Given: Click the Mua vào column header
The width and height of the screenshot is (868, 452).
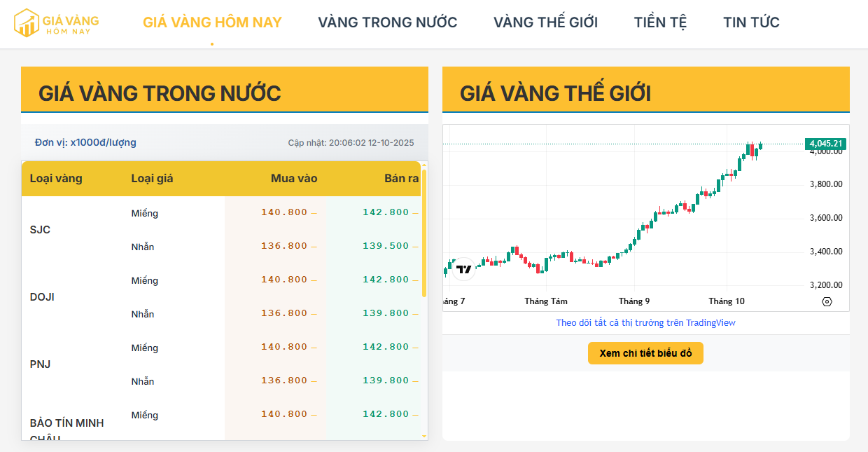Looking at the screenshot, I should [x=294, y=179].
